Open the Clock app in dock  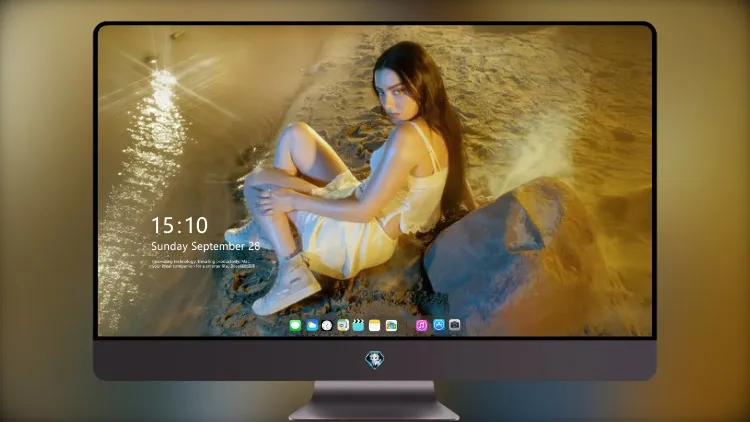click(x=327, y=326)
